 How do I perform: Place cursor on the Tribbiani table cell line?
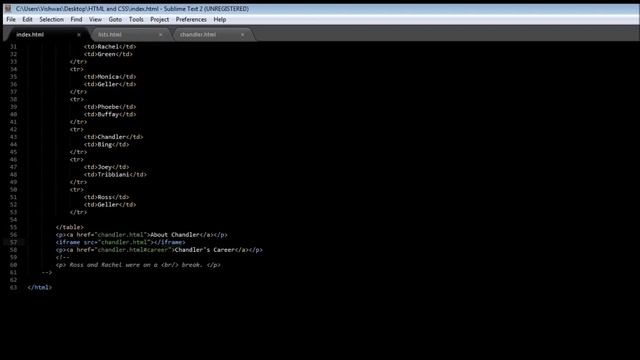(x=115, y=174)
